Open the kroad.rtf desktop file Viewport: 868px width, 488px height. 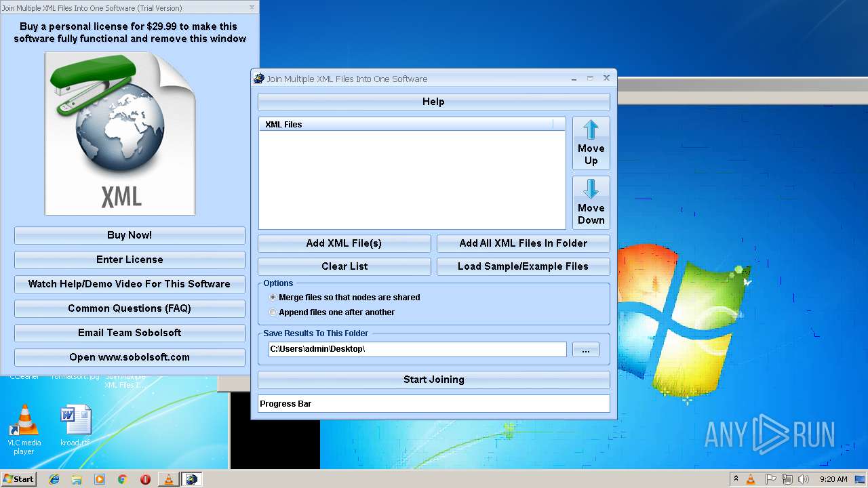click(75, 426)
